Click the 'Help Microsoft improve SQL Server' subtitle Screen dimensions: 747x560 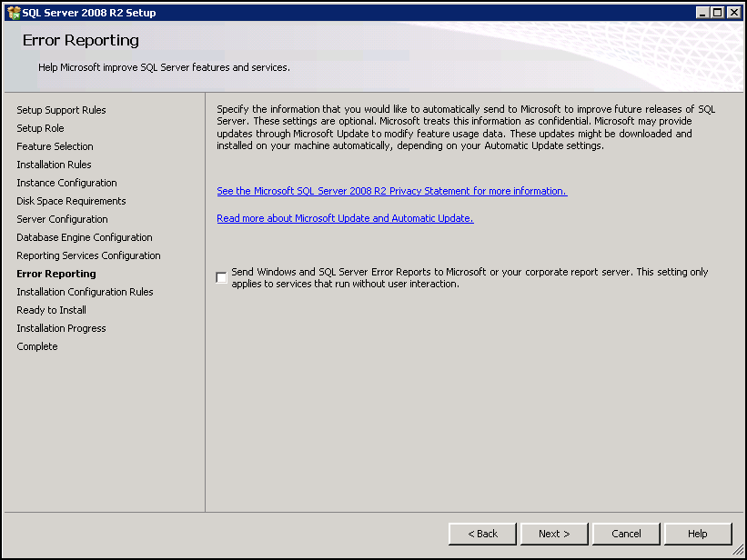[x=164, y=67]
